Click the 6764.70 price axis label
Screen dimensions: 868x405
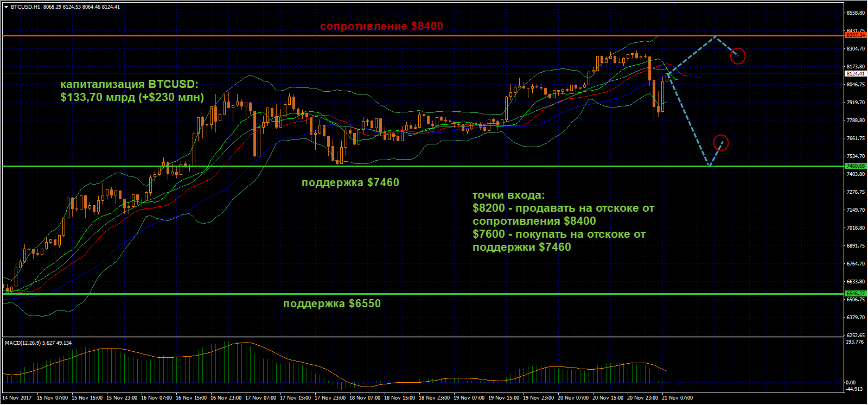point(856,263)
